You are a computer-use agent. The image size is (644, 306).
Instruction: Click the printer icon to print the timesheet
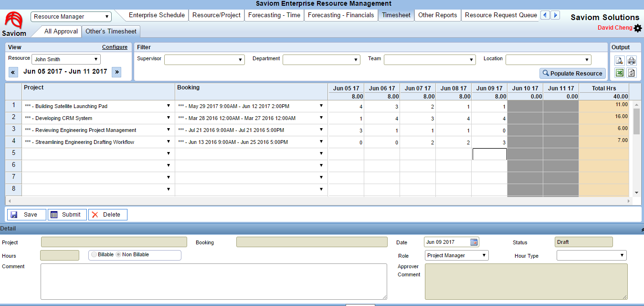[x=632, y=60]
